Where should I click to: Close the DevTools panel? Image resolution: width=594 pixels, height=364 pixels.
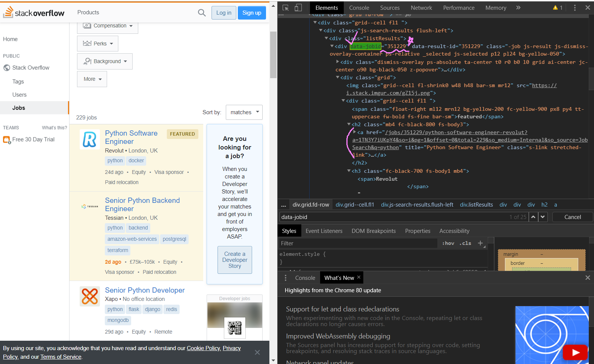(588, 8)
